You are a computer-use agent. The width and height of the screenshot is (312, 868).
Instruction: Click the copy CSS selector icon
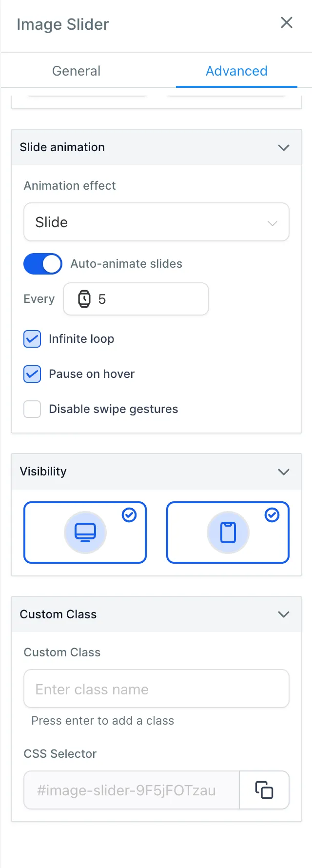264,790
